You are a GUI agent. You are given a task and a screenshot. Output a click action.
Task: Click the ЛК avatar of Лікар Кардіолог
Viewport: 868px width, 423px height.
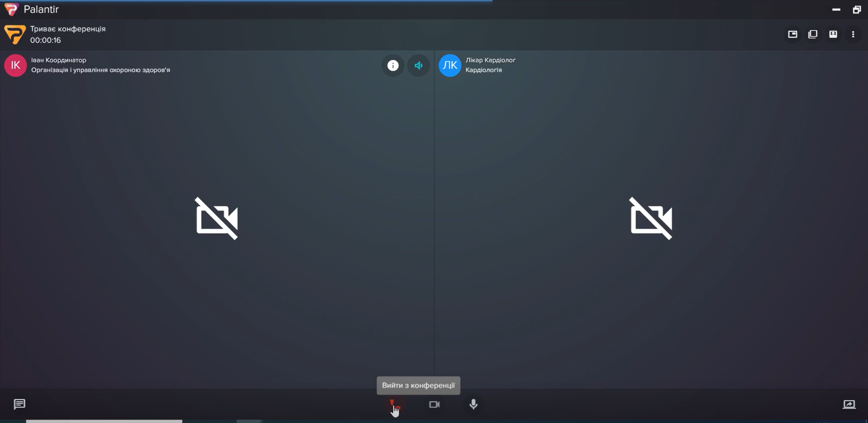(x=450, y=65)
